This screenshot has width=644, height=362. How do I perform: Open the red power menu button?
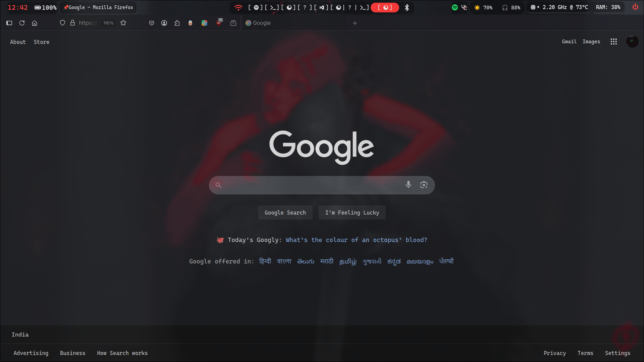tap(635, 7)
